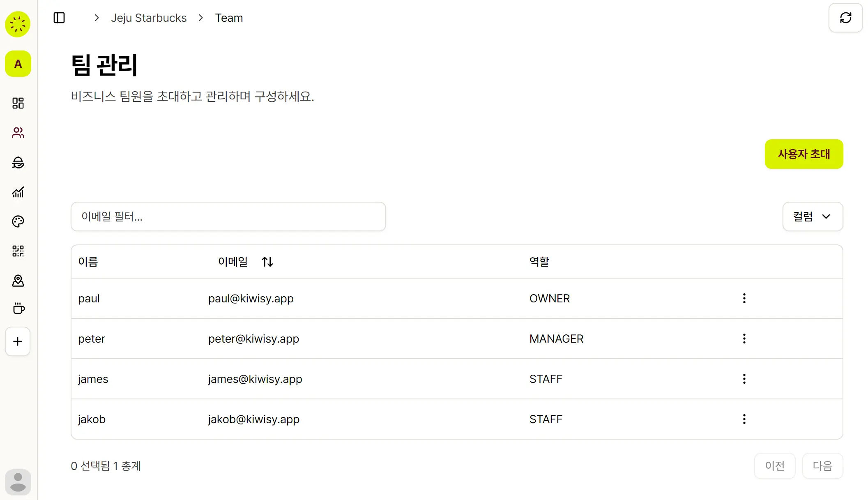
Task: Open the team users icon in sidebar
Action: pyautogui.click(x=18, y=133)
